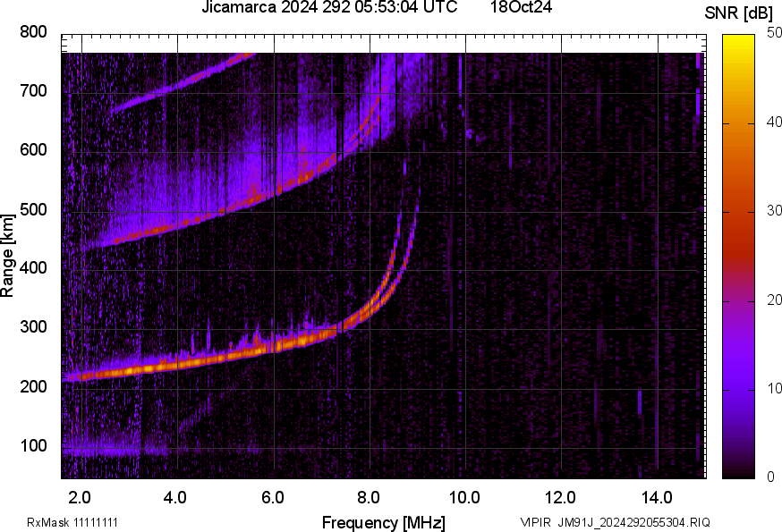Click the range tick label '700'
Screen dimensions: 782x532
point(33,90)
